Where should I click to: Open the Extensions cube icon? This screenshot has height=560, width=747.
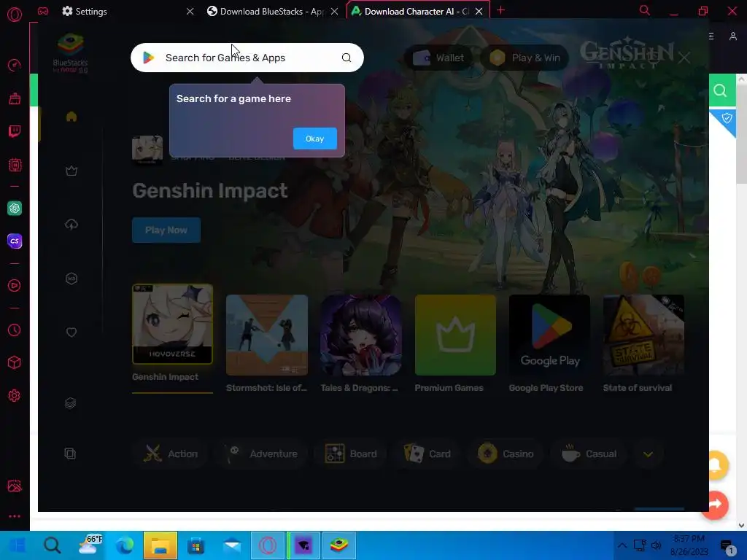tap(15, 363)
